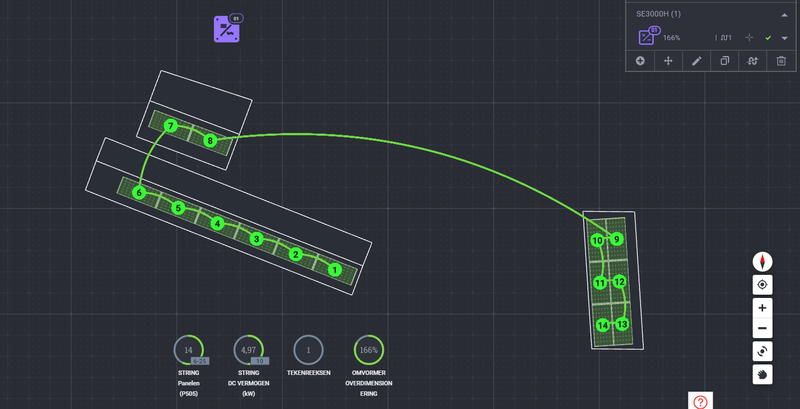This screenshot has height=409, width=800.
Task: Click the recenter target button
Action: click(762, 285)
